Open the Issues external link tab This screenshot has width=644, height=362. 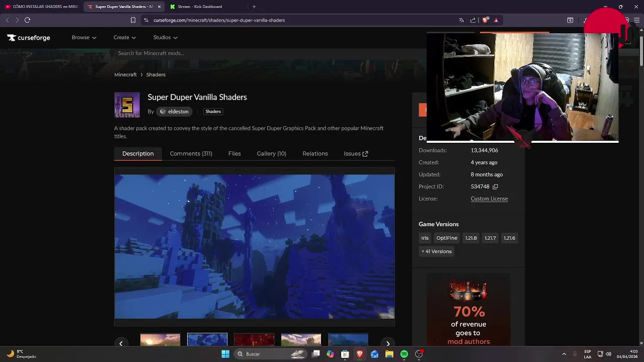pyautogui.click(x=356, y=153)
